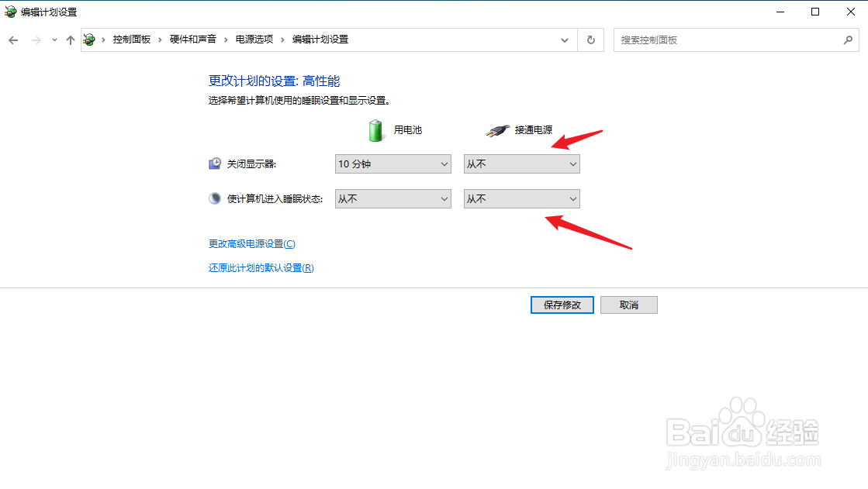Click the power plug icon beside 接通电源
This screenshot has height=489, width=868.
pyautogui.click(x=496, y=129)
